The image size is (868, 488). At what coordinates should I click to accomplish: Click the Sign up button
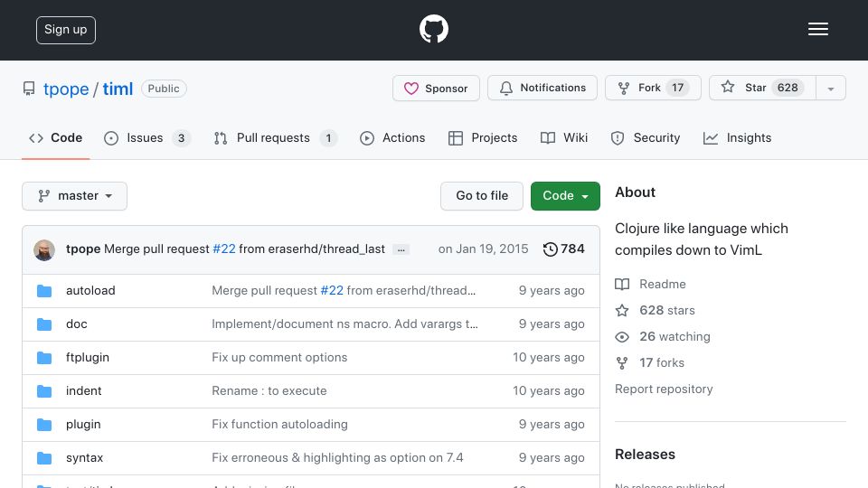(66, 30)
